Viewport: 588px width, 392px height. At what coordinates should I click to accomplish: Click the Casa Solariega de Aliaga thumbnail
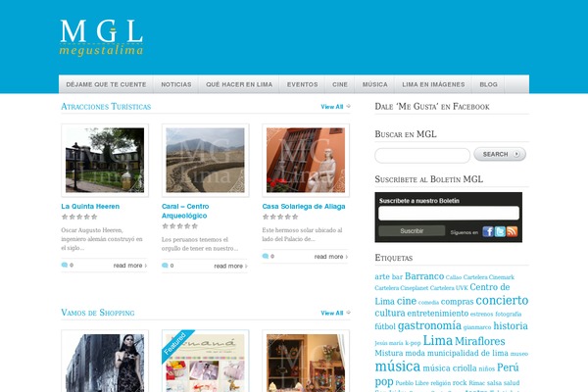[306, 160]
